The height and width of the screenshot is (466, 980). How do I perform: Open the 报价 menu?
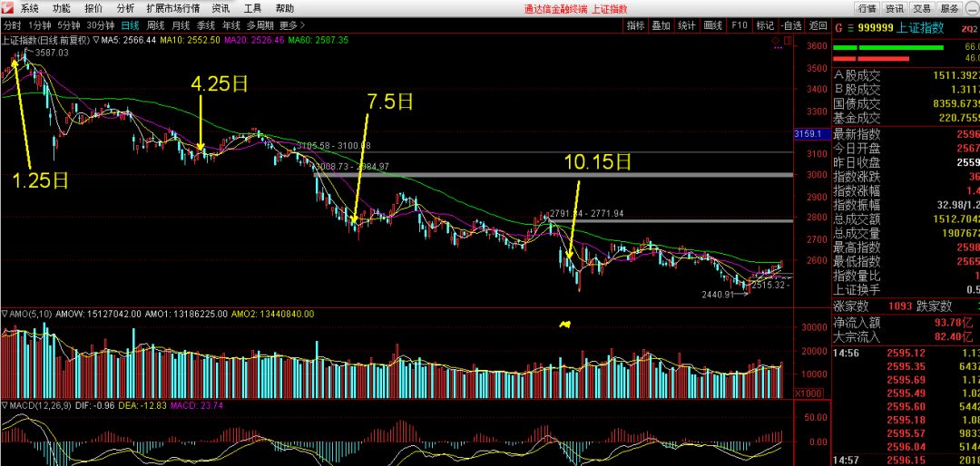coord(93,9)
